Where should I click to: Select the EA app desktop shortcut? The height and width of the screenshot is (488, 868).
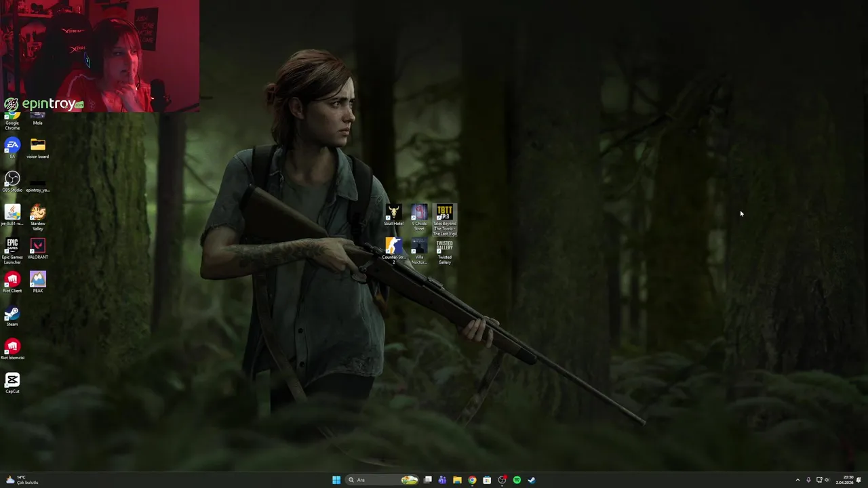(12, 148)
